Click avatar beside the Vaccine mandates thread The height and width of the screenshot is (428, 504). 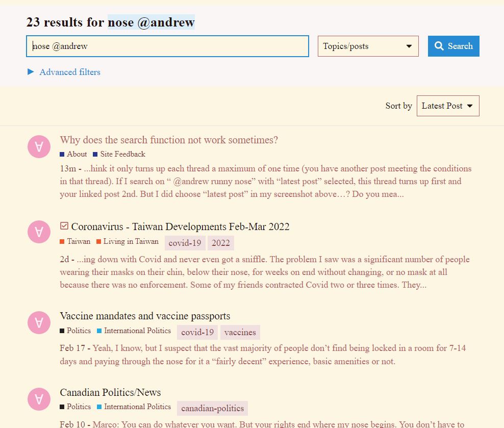tap(39, 322)
